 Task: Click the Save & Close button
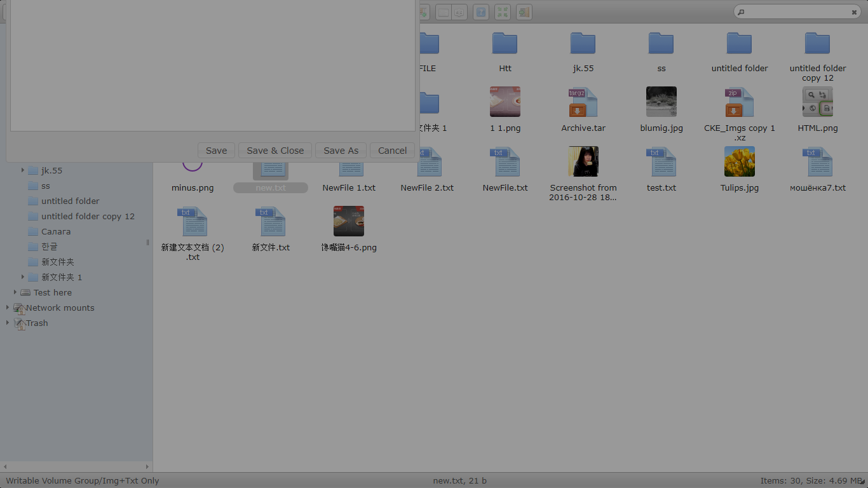pos(275,151)
